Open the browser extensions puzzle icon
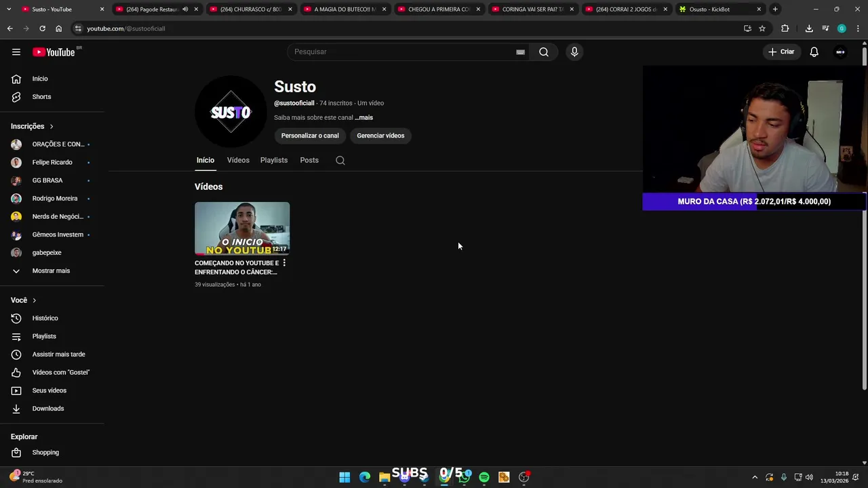This screenshot has width=868, height=488. pyautogui.click(x=785, y=28)
